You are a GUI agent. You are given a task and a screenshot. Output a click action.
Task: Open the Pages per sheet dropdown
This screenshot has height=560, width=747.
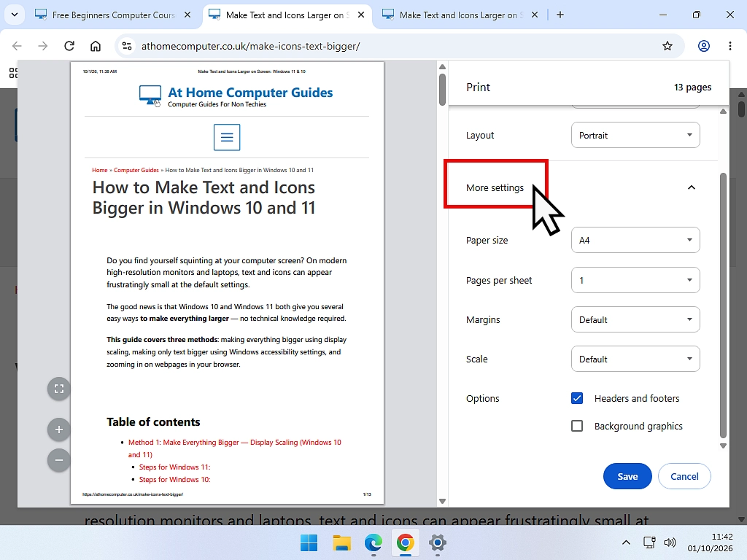click(x=635, y=280)
